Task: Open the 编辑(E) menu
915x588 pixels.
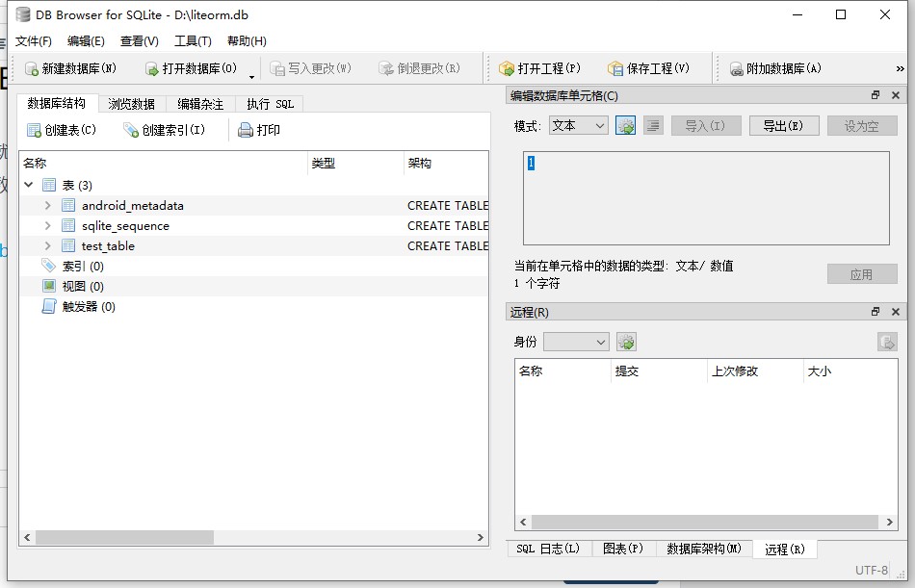Action: click(x=86, y=40)
